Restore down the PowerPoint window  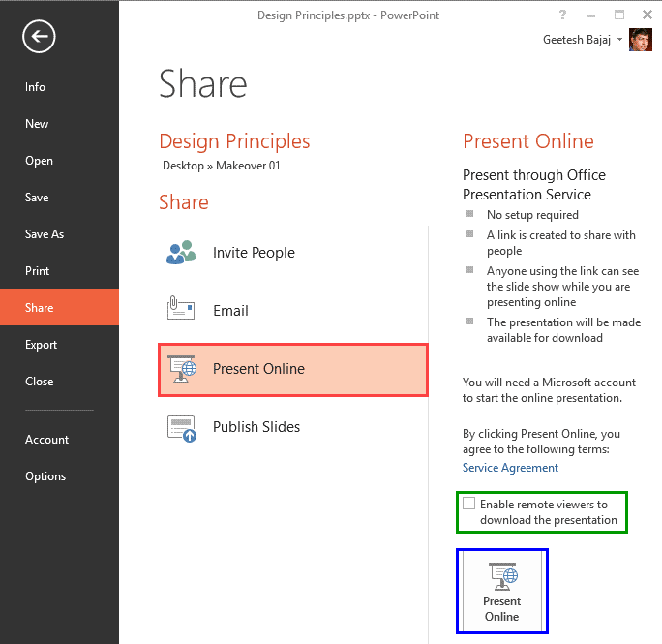(619, 15)
